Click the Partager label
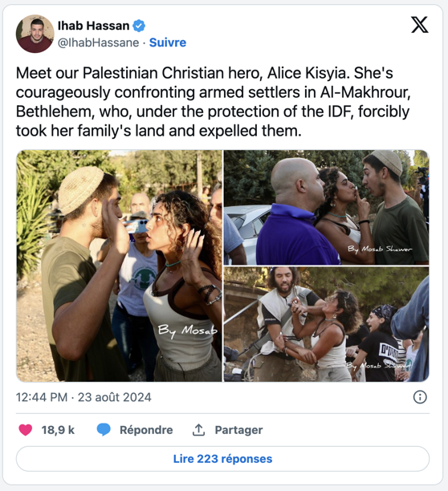The height and width of the screenshot is (491, 448). [238, 430]
